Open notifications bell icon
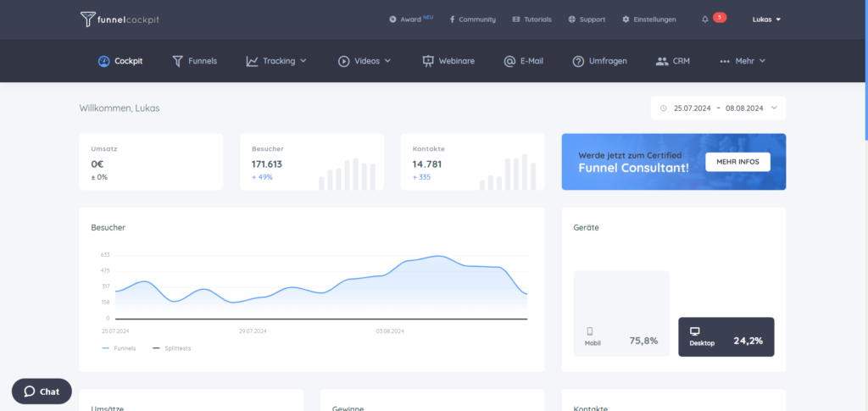 [704, 19]
